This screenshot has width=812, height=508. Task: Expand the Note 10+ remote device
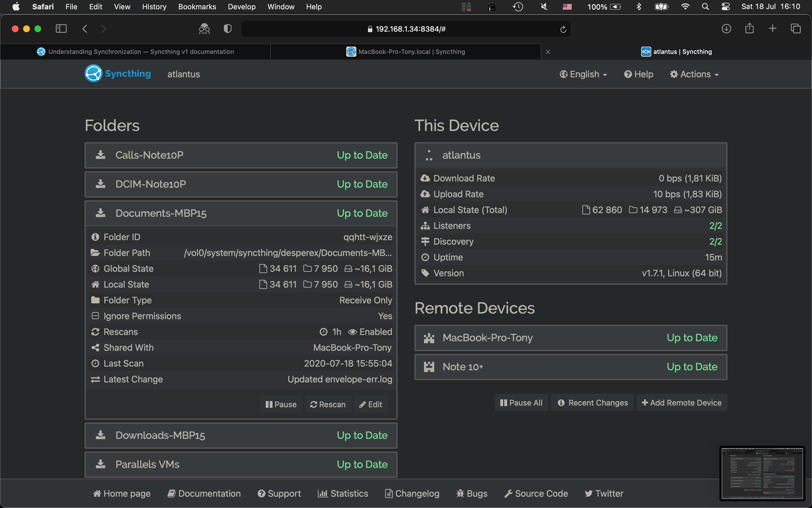(x=571, y=367)
